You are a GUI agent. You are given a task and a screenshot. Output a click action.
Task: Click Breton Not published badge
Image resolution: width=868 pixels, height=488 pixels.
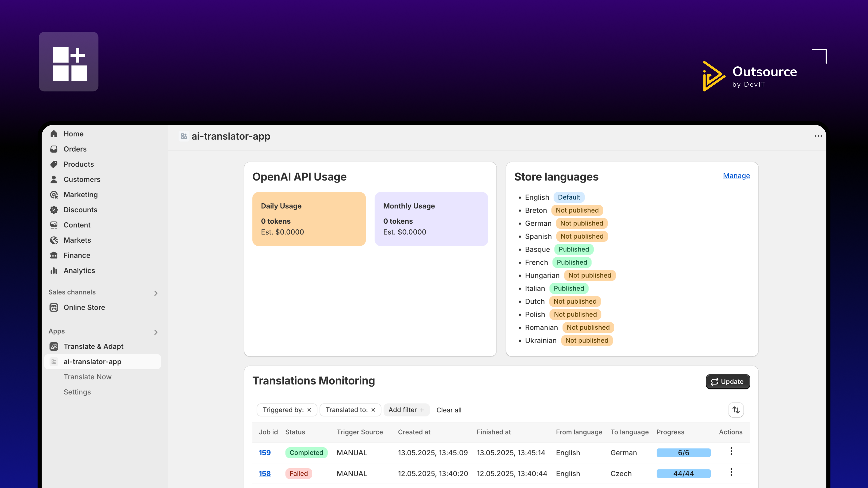(x=577, y=210)
